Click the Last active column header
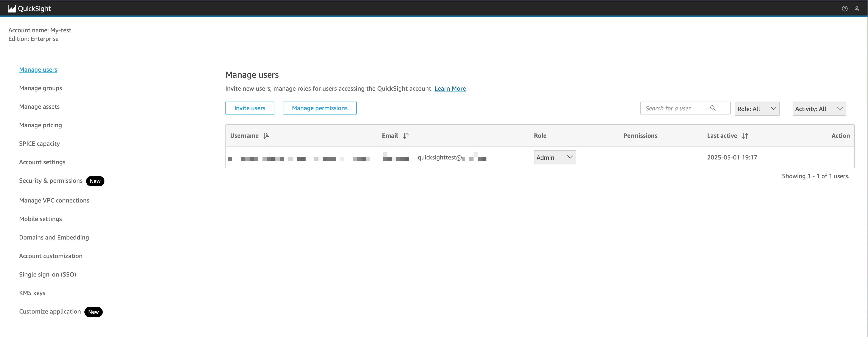 pyautogui.click(x=722, y=136)
